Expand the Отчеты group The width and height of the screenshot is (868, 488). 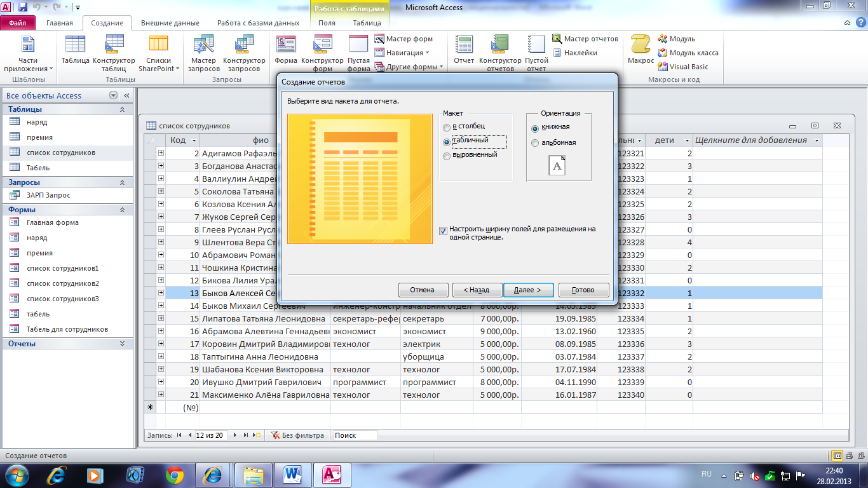pyautogui.click(x=123, y=344)
